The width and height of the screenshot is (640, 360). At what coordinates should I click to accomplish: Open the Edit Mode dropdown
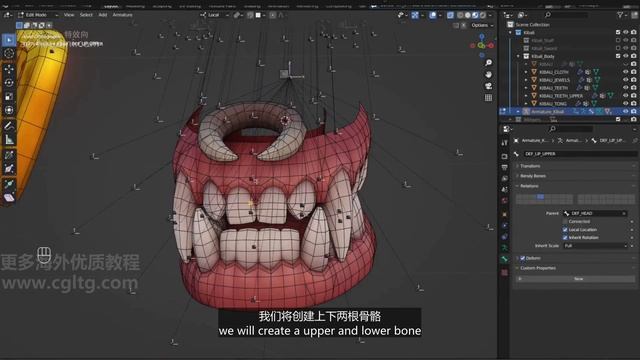38,15
